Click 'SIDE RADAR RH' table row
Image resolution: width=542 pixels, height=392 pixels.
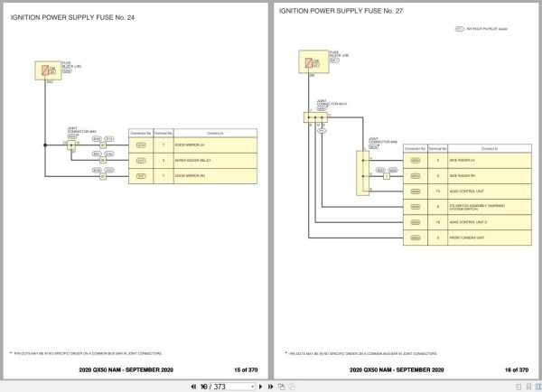(467, 176)
